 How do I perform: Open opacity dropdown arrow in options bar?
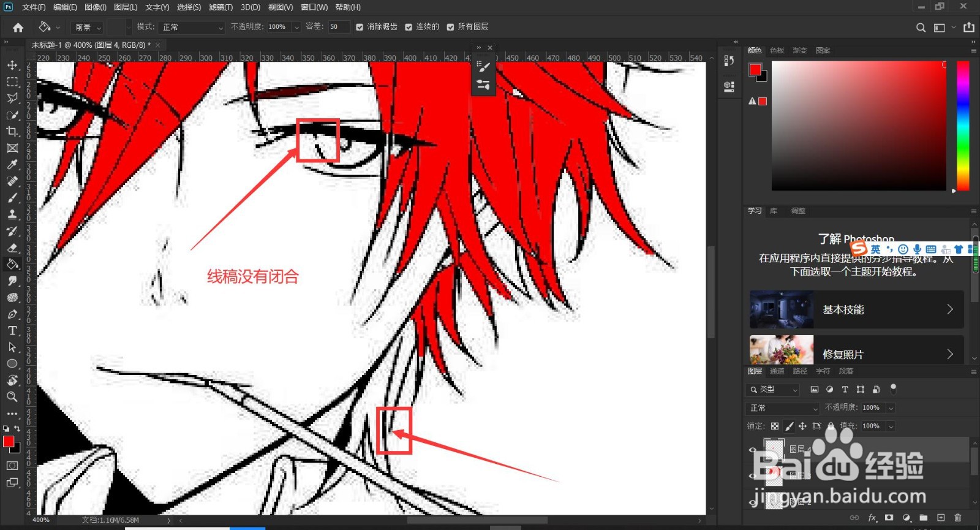click(x=296, y=27)
